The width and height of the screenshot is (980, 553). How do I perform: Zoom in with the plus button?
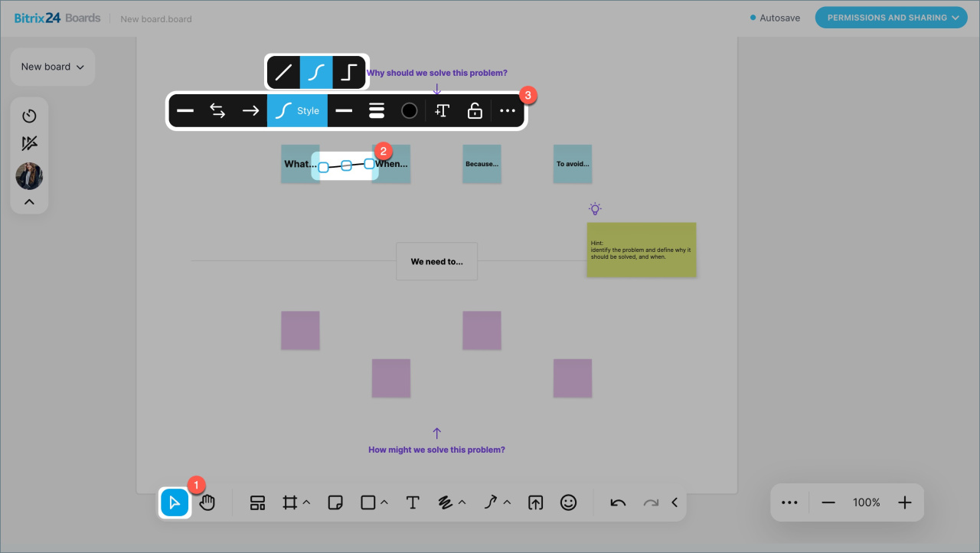pyautogui.click(x=905, y=502)
